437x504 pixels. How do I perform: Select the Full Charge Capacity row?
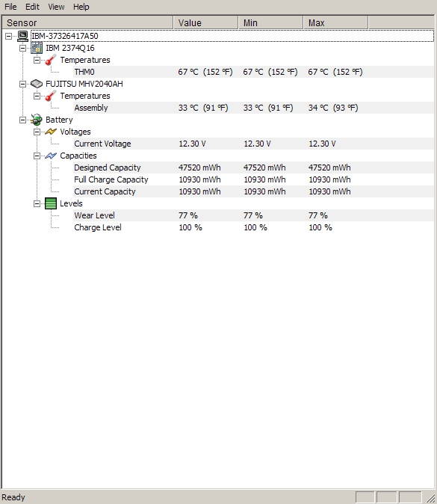[x=254, y=179]
